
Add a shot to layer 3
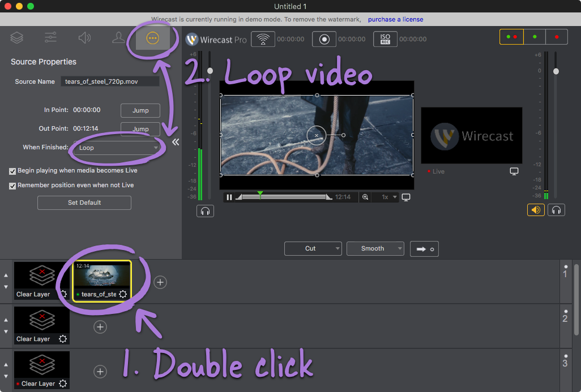[x=100, y=372]
